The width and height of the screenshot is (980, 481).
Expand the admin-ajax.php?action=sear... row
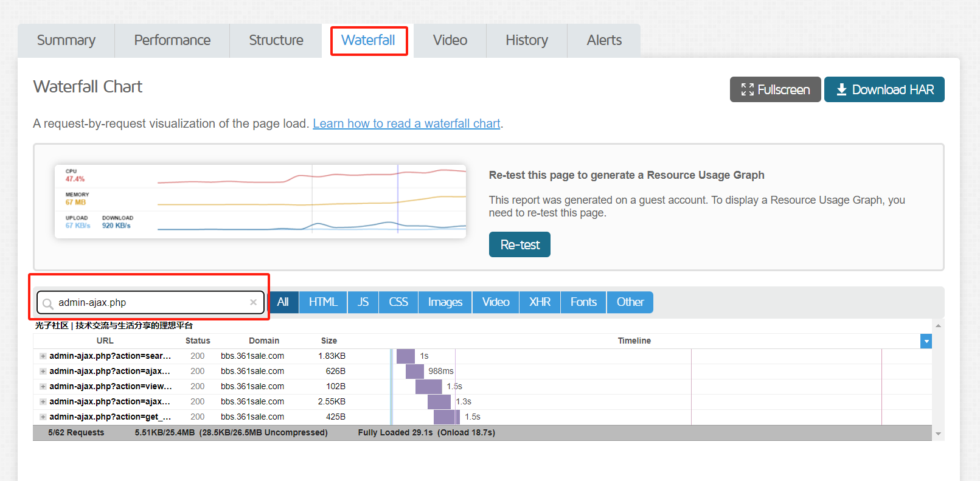tap(43, 356)
